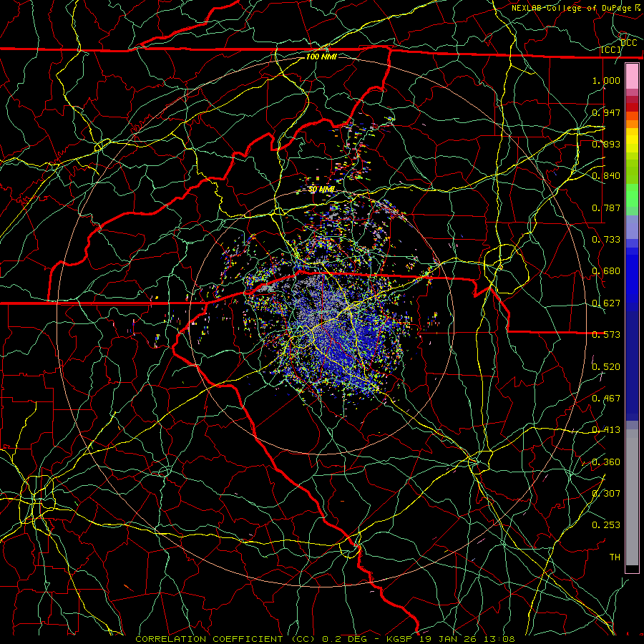Click the 0.680 scale value
The height and width of the screenshot is (644, 644).
click(x=606, y=271)
